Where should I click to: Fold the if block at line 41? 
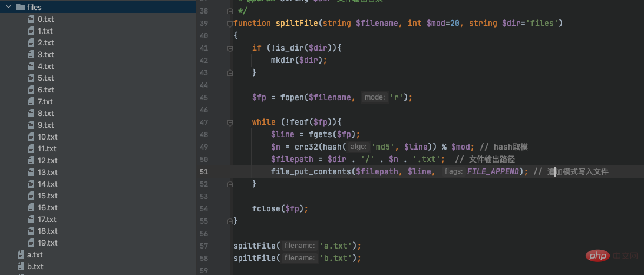pyautogui.click(x=230, y=48)
